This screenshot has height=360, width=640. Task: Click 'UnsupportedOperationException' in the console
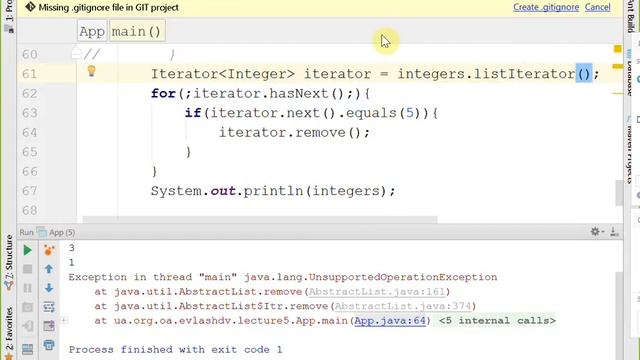pyautogui.click(x=403, y=277)
